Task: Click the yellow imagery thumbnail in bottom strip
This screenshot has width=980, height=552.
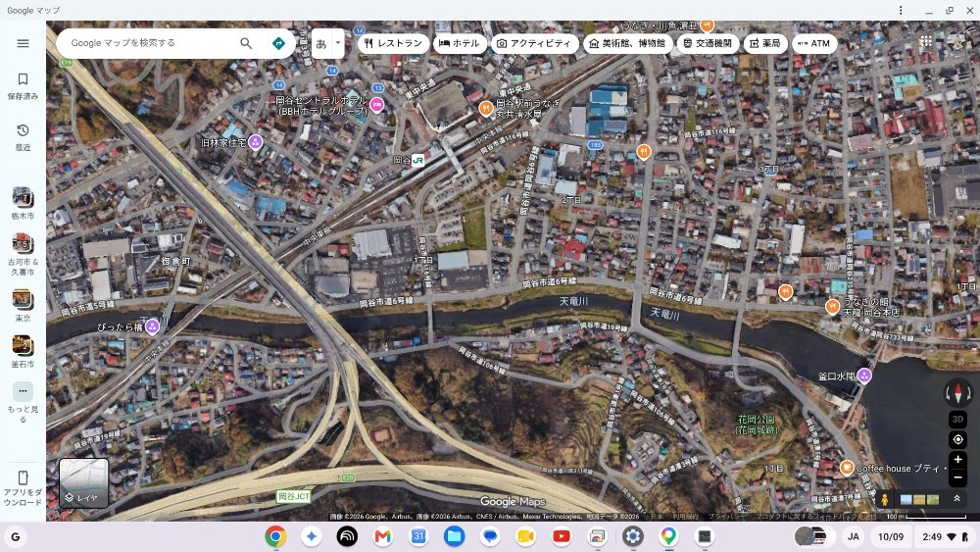Action: click(919, 499)
